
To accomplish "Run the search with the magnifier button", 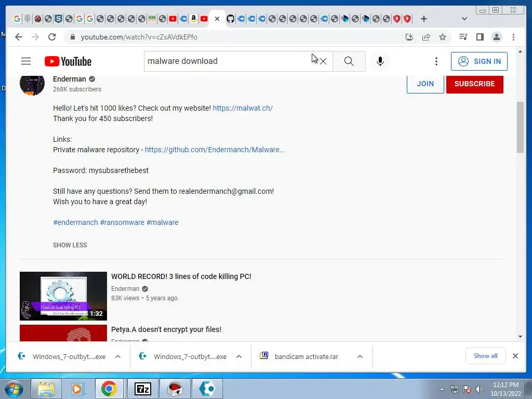I will (349, 61).
